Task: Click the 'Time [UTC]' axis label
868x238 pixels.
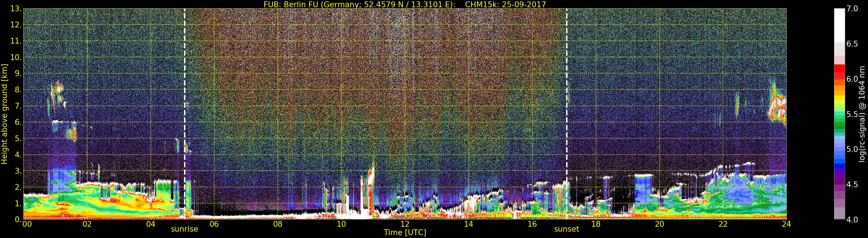Action: (x=405, y=233)
